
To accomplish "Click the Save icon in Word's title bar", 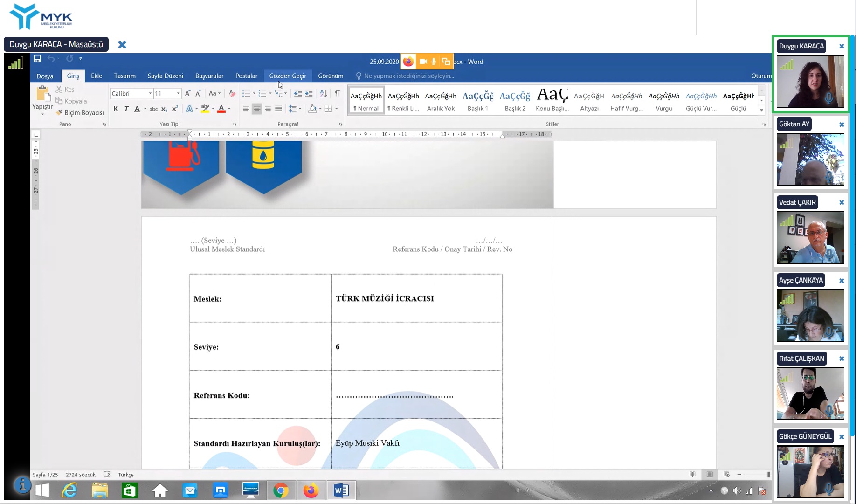I will [x=37, y=59].
